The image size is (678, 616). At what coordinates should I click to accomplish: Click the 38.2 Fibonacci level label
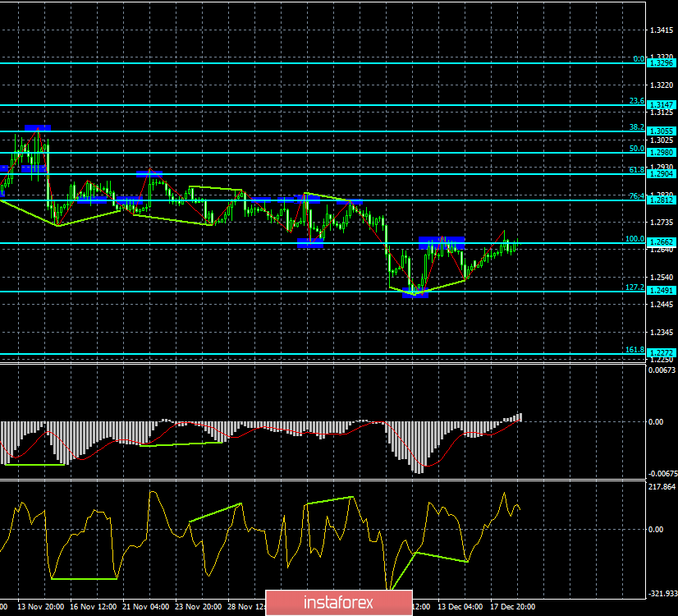click(636, 127)
